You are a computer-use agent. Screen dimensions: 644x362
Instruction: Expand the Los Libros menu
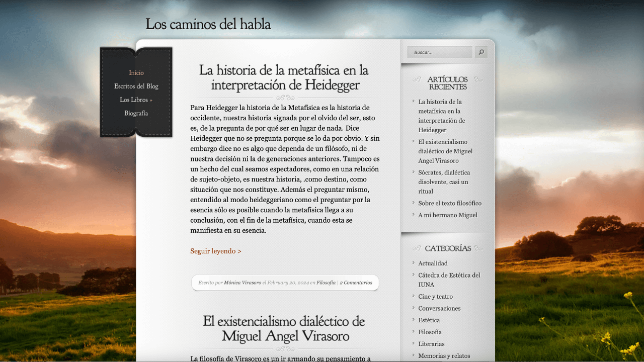coord(136,100)
